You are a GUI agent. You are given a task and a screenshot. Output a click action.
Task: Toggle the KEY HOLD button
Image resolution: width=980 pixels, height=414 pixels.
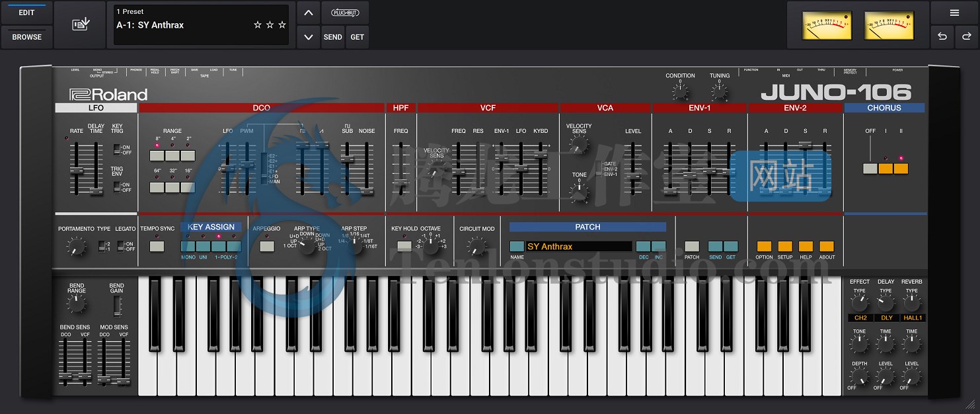click(404, 247)
